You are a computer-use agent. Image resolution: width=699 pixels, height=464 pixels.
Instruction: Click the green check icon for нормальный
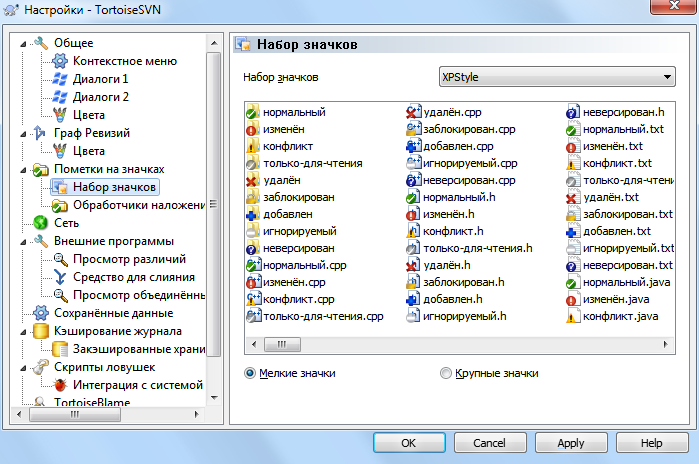253,112
